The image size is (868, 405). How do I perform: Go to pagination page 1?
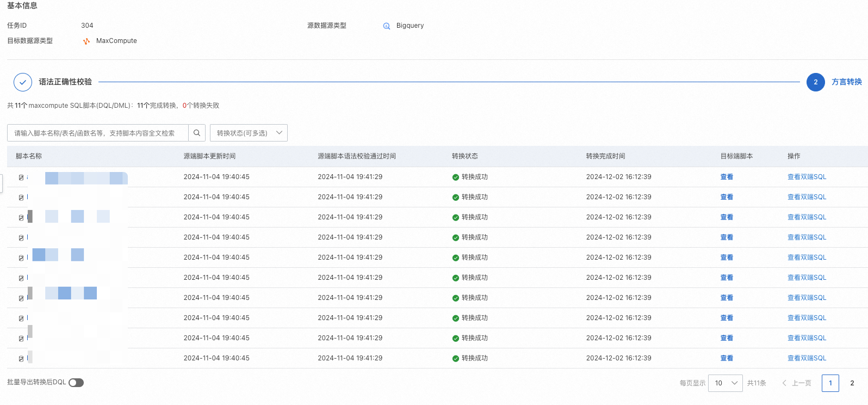pyautogui.click(x=830, y=383)
